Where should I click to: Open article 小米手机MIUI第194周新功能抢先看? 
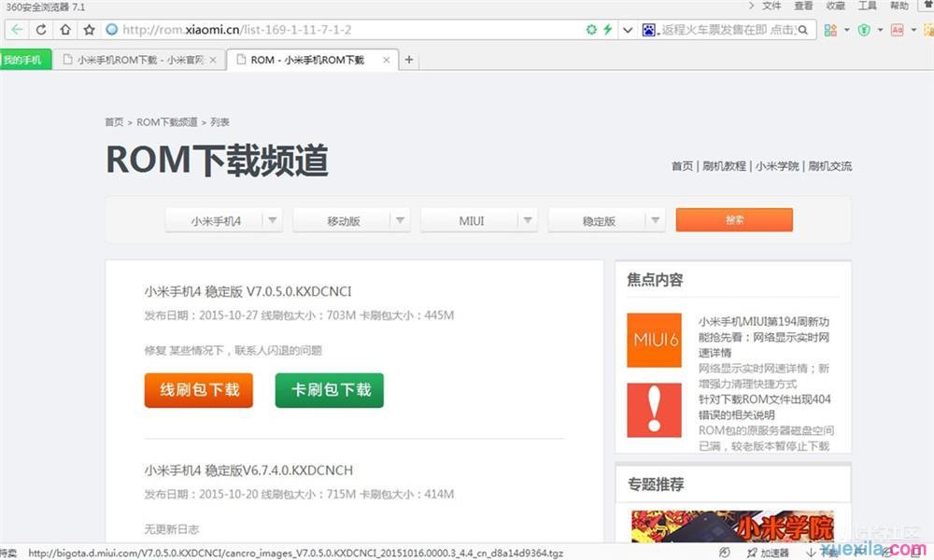(764, 337)
